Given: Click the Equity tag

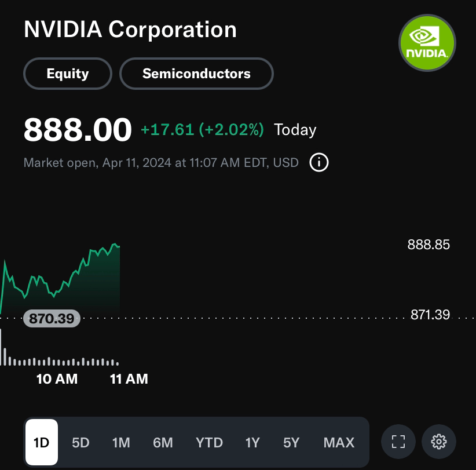Looking at the screenshot, I should click(67, 74).
